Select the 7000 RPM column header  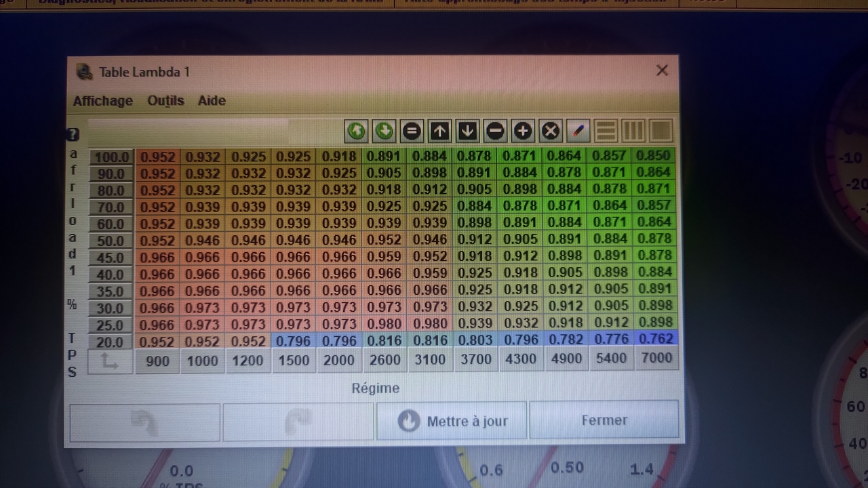[656, 359]
